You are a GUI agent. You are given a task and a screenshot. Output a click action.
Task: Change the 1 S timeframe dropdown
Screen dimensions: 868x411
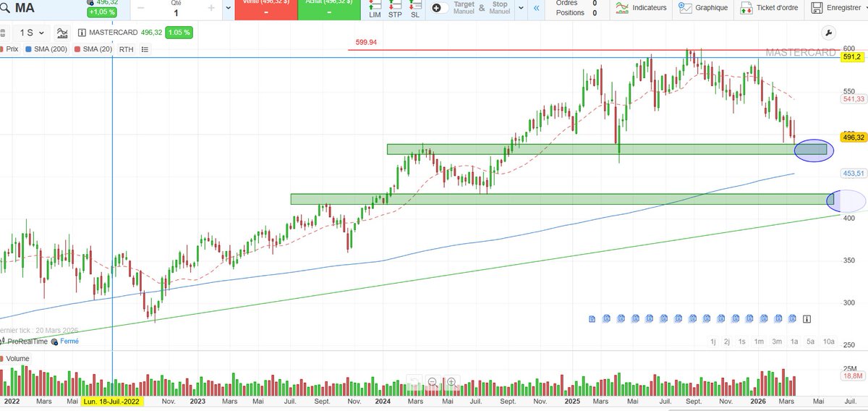[x=32, y=33]
